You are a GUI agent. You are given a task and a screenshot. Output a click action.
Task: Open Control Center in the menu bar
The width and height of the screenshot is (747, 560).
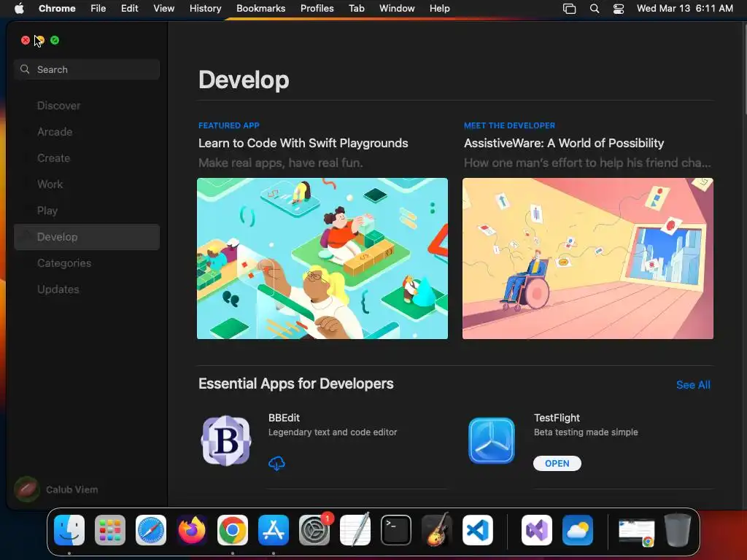click(619, 9)
